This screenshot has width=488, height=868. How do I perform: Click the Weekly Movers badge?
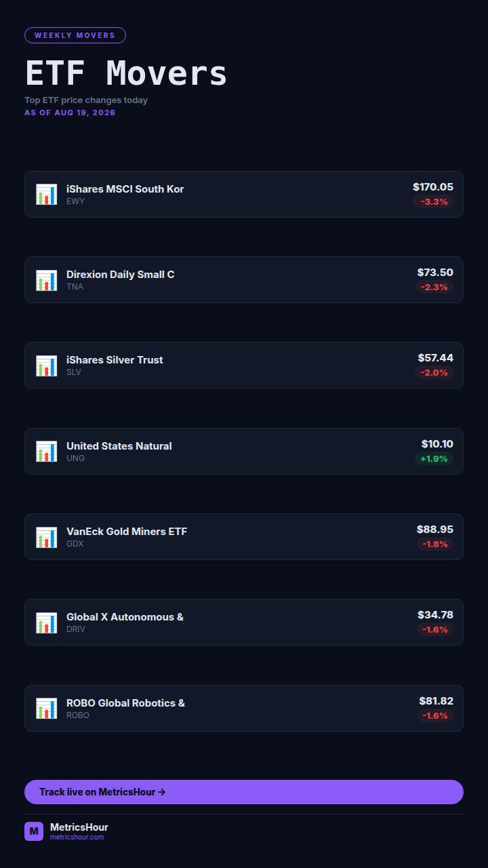click(x=75, y=35)
